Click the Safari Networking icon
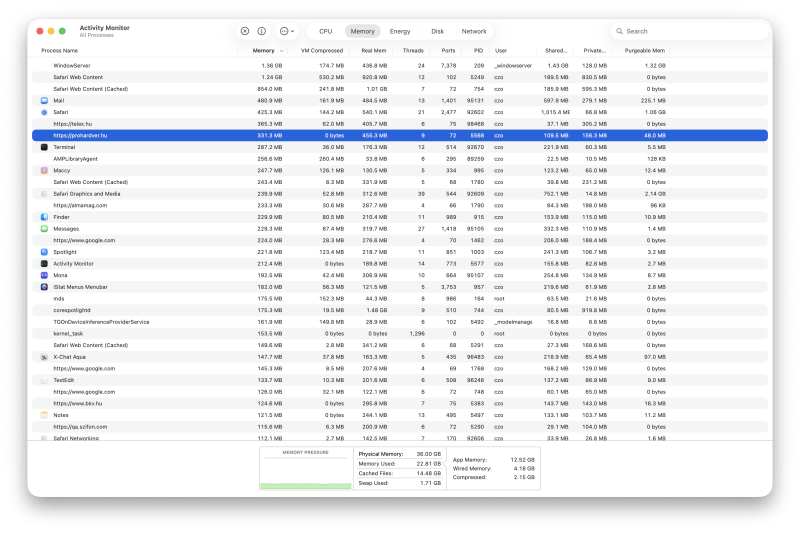800x533 pixels. (44, 438)
